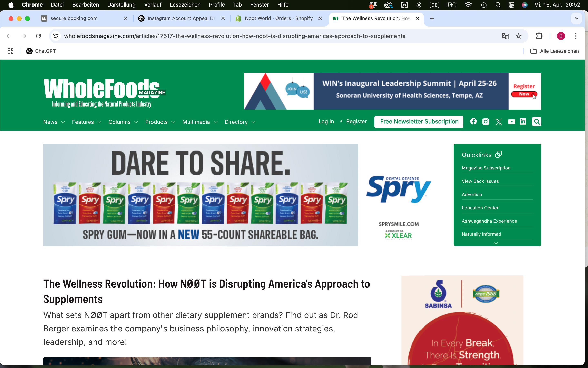Image resolution: width=588 pixels, height=368 pixels.
Task: Open macOS Control Center icon
Action: (511, 5)
